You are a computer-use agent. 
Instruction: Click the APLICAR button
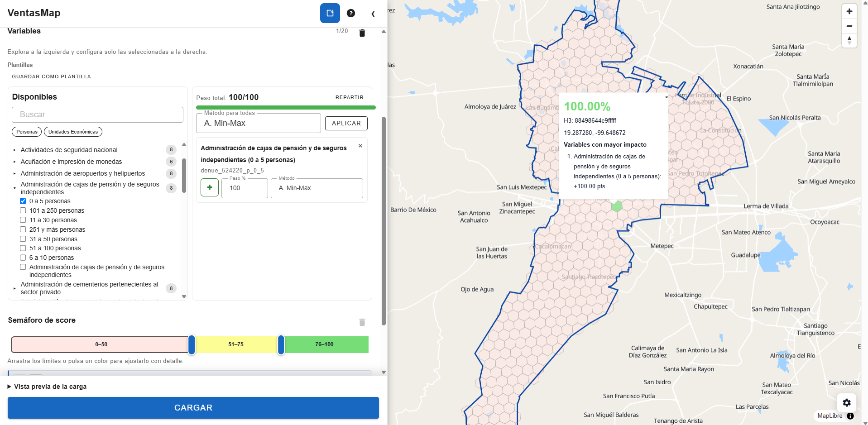(x=346, y=123)
